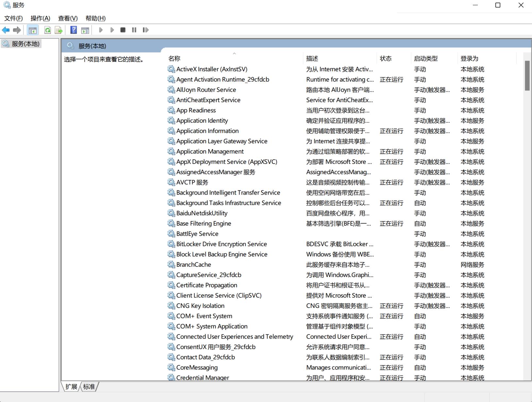
Task: Click the Stop Service square icon
Action: 123,30
